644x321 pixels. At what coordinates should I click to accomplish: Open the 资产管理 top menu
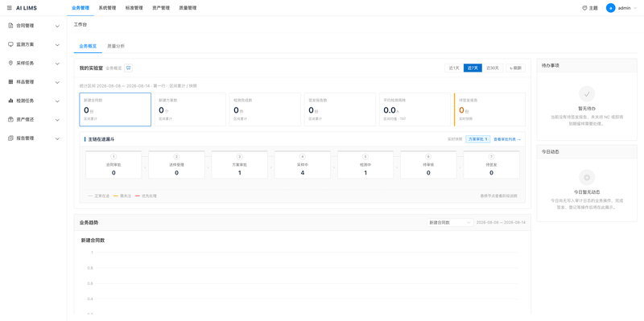(161, 8)
